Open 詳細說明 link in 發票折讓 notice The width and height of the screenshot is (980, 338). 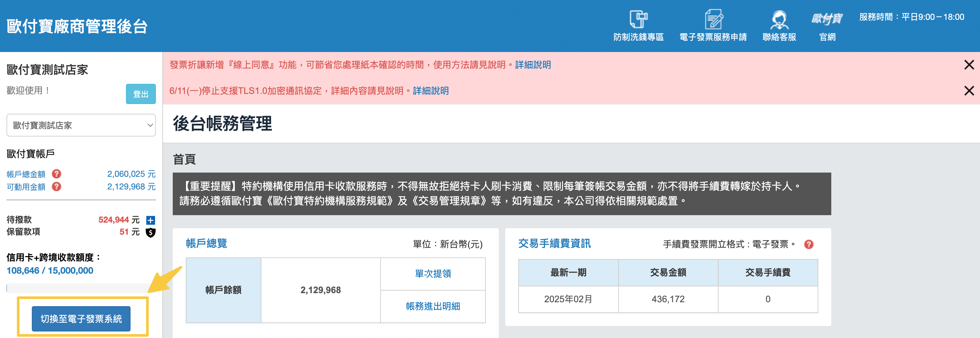tap(533, 65)
